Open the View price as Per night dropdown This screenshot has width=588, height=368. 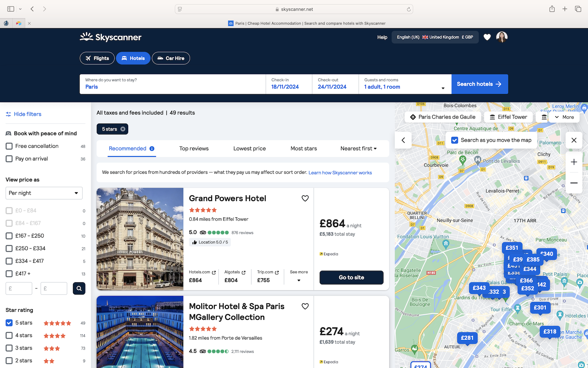44,193
